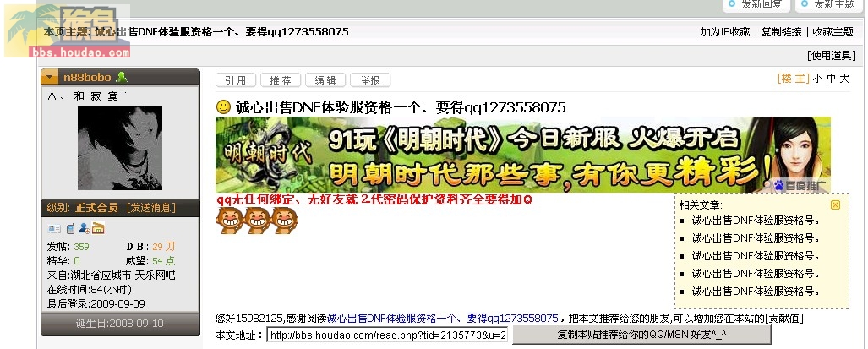Viewport: 868px width, 349px height.
Task: Open first related article link
Action: (x=756, y=221)
